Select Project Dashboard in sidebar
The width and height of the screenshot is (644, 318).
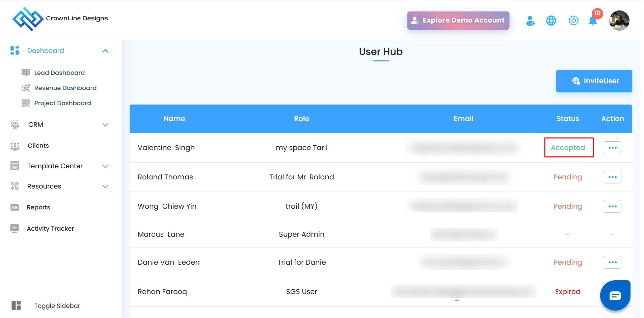[62, 103]
